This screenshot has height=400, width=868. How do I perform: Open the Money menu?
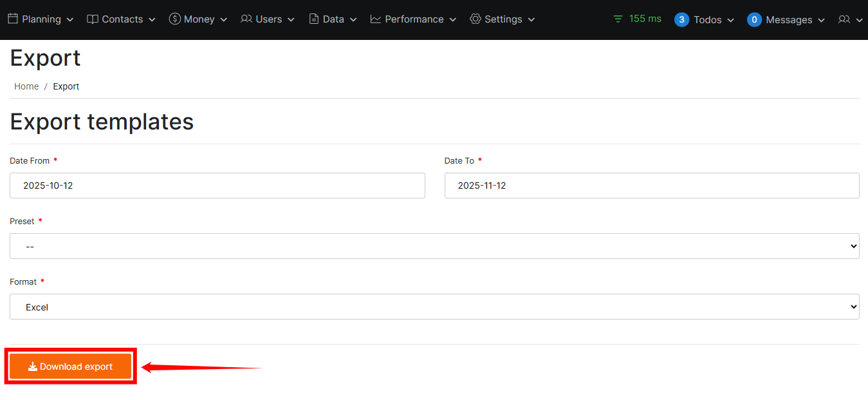click(x=198, y=19)
